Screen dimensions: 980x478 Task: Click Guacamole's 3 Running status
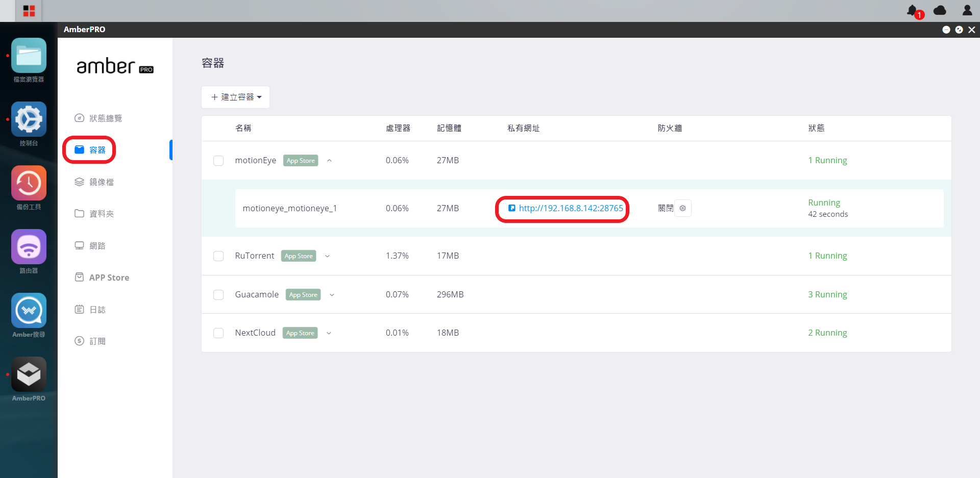[827, 294]
